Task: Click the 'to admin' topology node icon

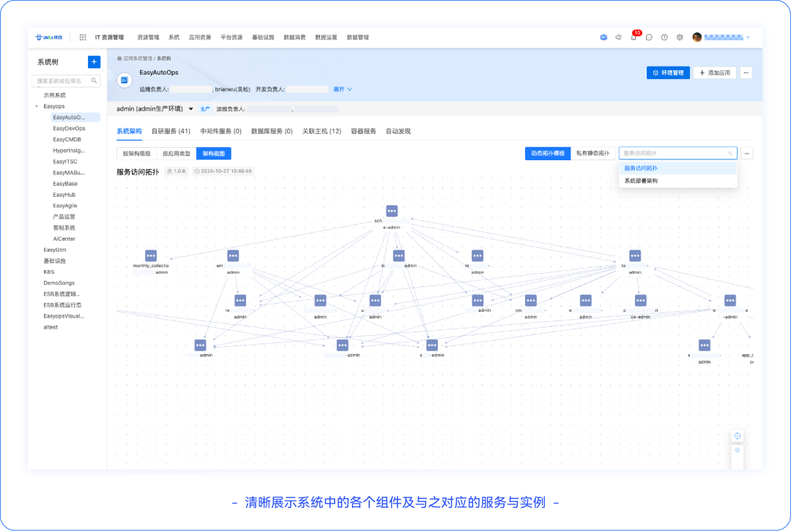Action: 635,255
